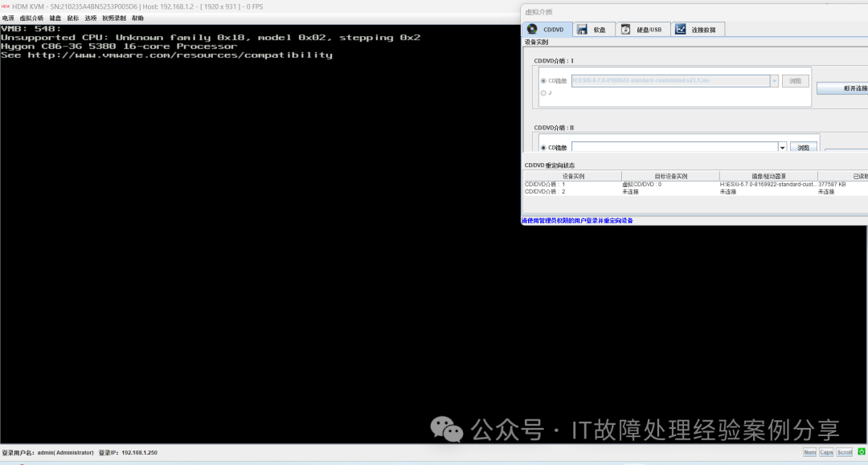
Task: Click the chart icon in 连接数据 tab
Action: point(681,29)
